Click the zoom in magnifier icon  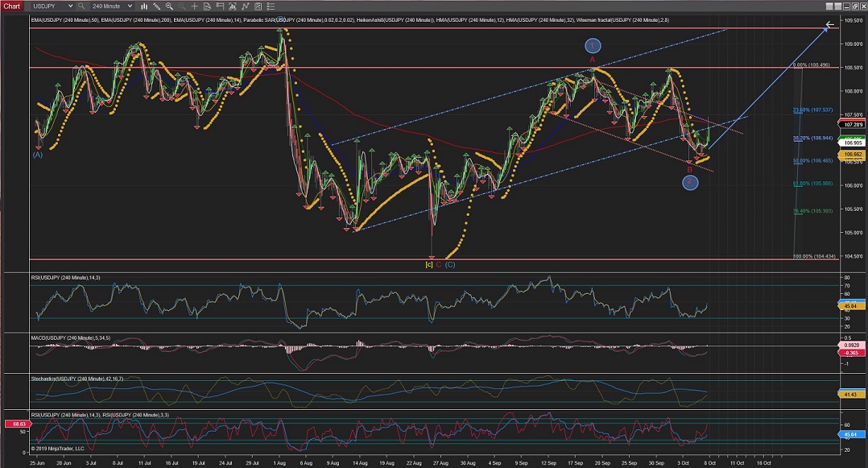[169, 6]
